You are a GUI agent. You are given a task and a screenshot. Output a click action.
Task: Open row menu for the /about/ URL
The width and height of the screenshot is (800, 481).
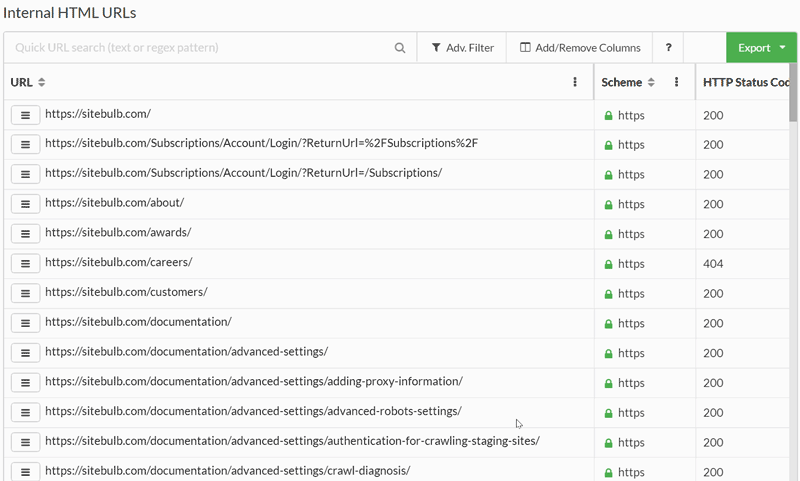coord(26,205)
